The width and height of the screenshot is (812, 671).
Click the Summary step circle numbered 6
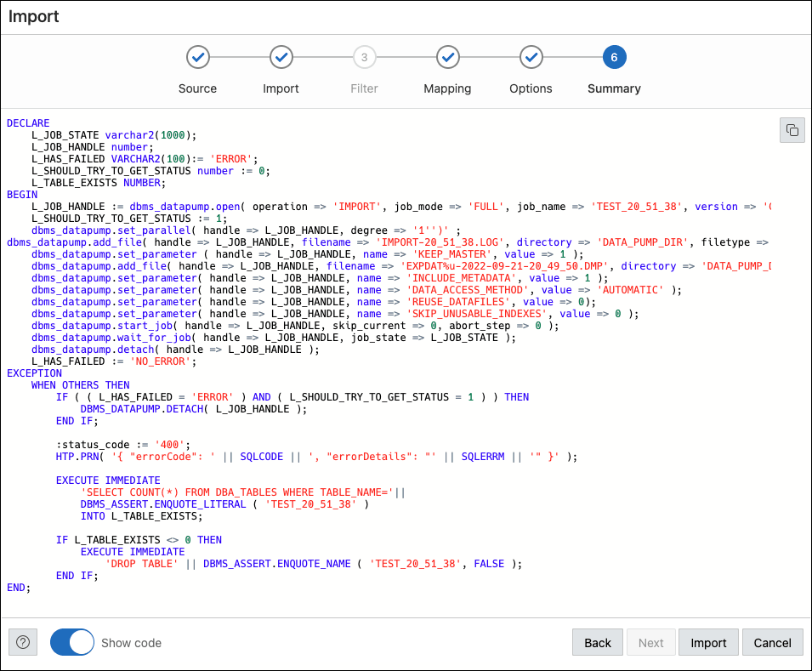(x=614, y=57)
